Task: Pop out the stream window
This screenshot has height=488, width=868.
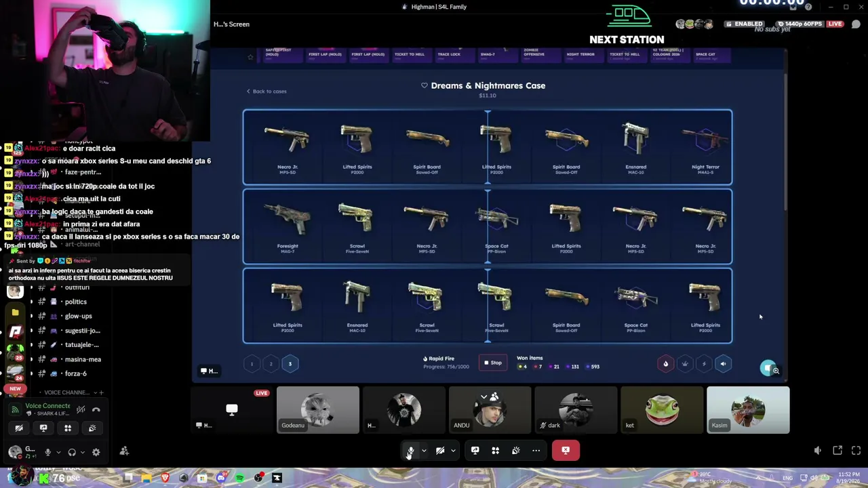Action: (837, 451)
